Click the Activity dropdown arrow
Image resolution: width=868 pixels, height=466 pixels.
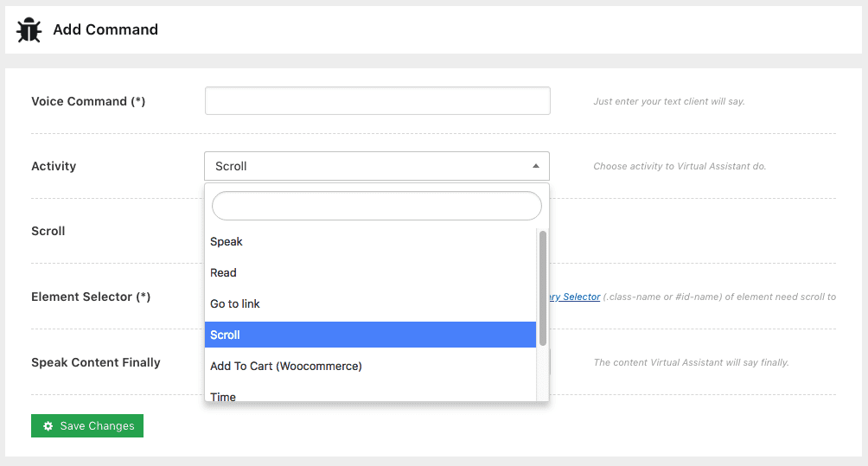point(535,166)
